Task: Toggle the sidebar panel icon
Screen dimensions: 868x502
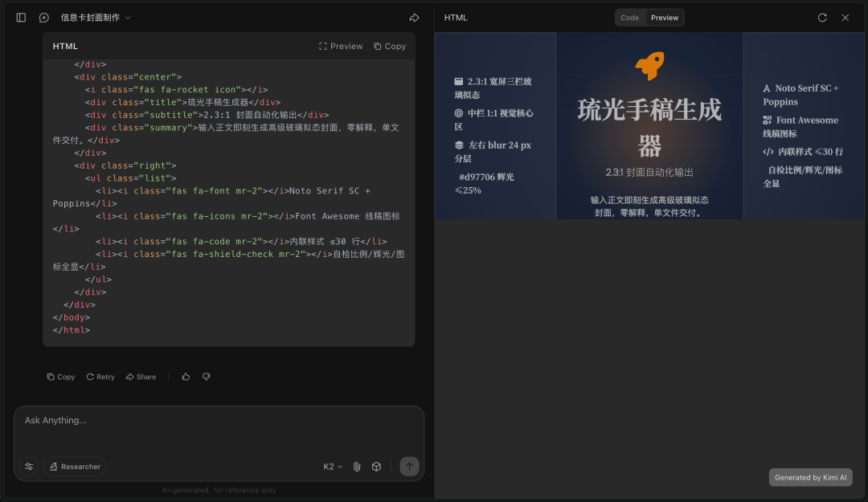Action: [20, 17]
